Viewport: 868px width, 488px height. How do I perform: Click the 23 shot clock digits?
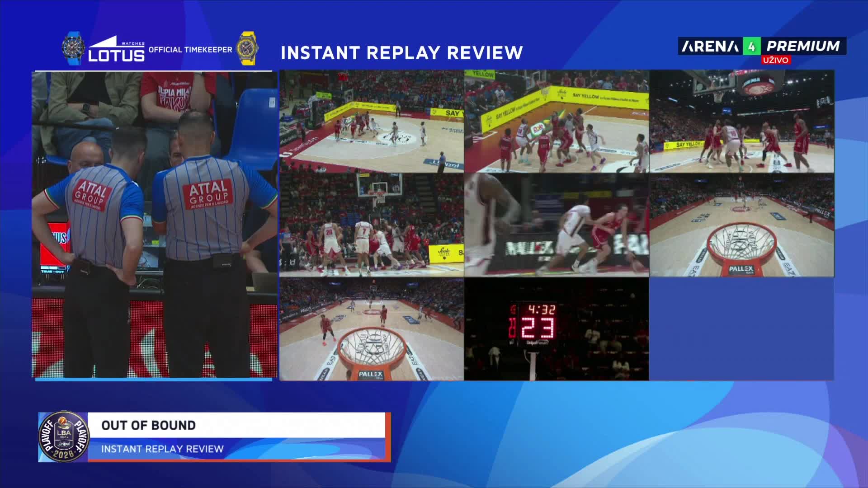coord(538,328)
